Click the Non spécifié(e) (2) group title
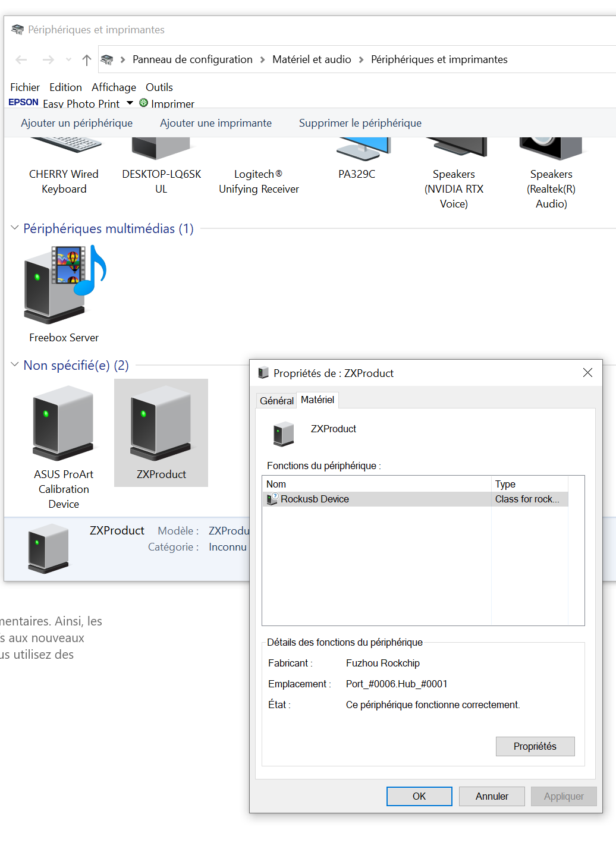Viewport: 616px width, 852px height. click(x=76, y=365)
